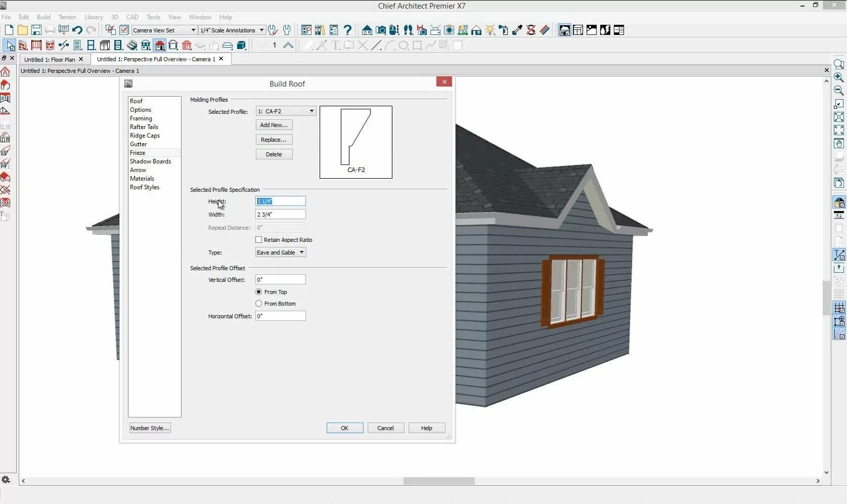Click the up one floor arrow
The image size is (847, 504).
coord(288,46)
